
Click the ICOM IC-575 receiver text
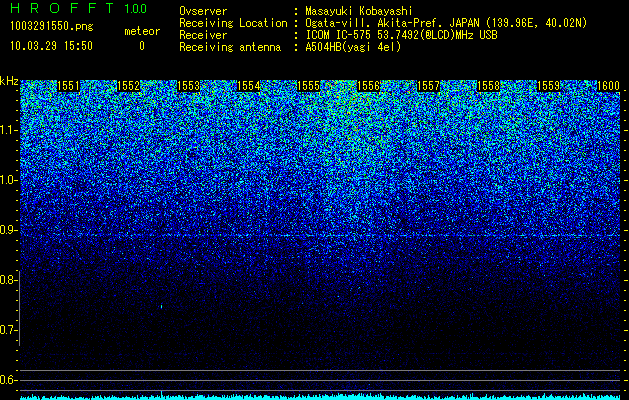point(402,35)
